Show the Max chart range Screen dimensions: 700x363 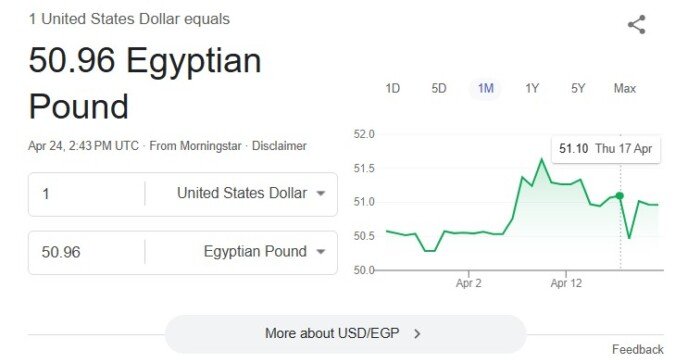(625, 88)
